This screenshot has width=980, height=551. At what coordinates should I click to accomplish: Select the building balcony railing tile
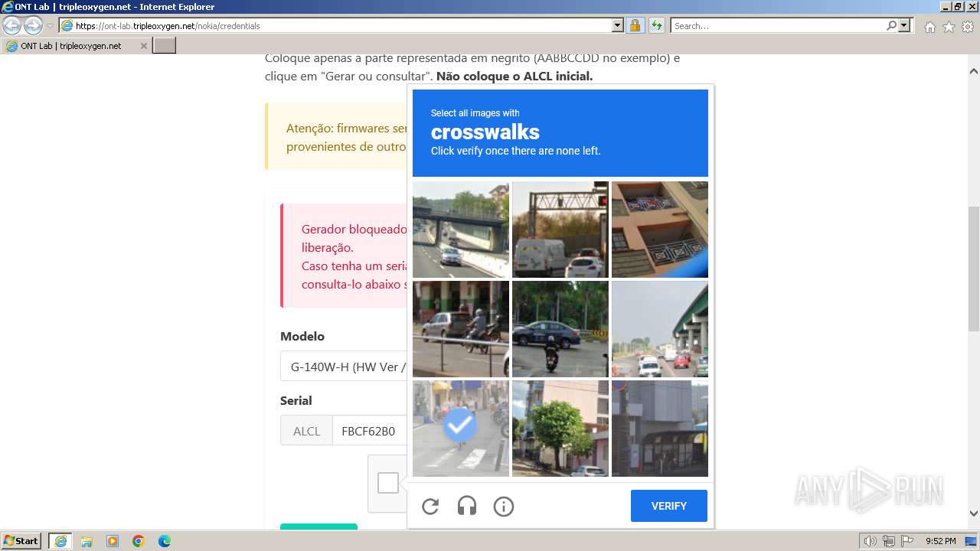pyautogui.click(x=660, y=230)
